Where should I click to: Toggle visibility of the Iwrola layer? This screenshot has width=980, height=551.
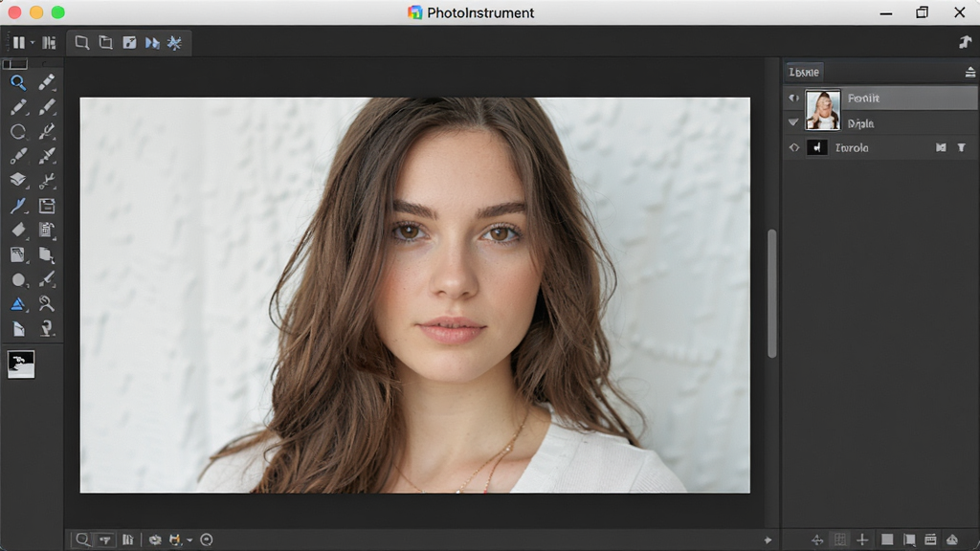click(x=793, y=148)
